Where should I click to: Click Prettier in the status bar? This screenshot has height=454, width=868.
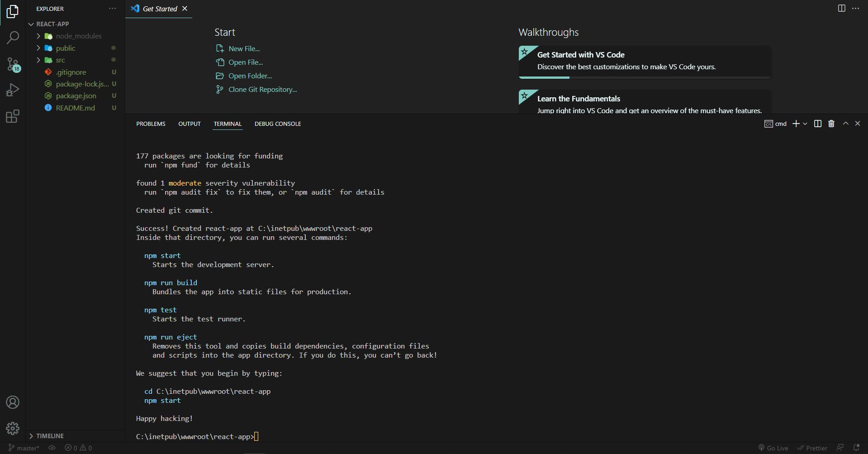pyautogui.click(x=812, y=448)
